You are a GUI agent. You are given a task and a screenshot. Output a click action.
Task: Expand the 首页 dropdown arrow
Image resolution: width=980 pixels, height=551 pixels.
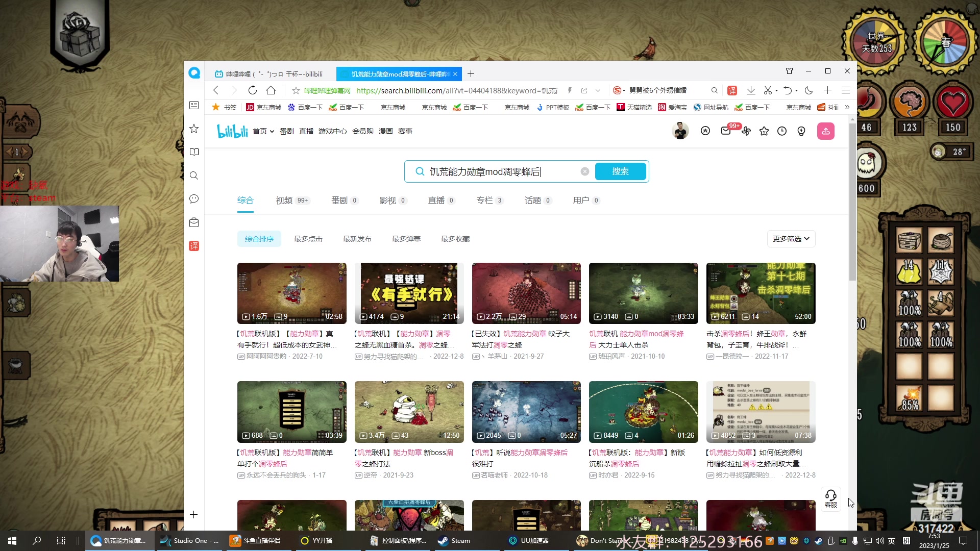click(x=272, y=131)
